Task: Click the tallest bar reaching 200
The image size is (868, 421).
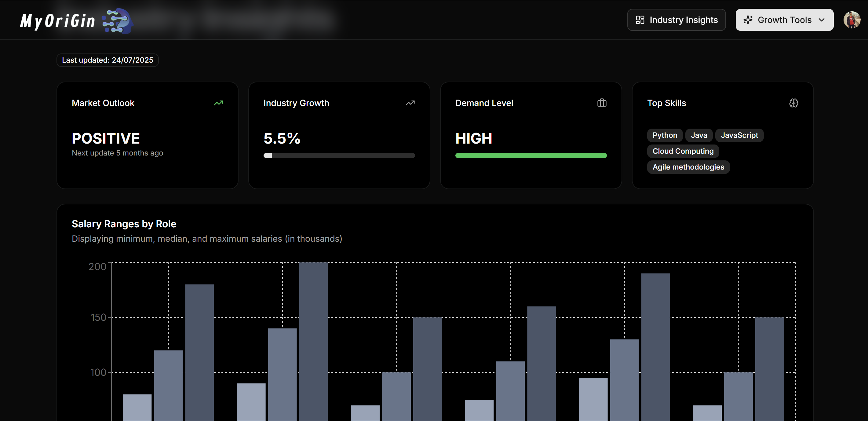Action: point(313,340)
